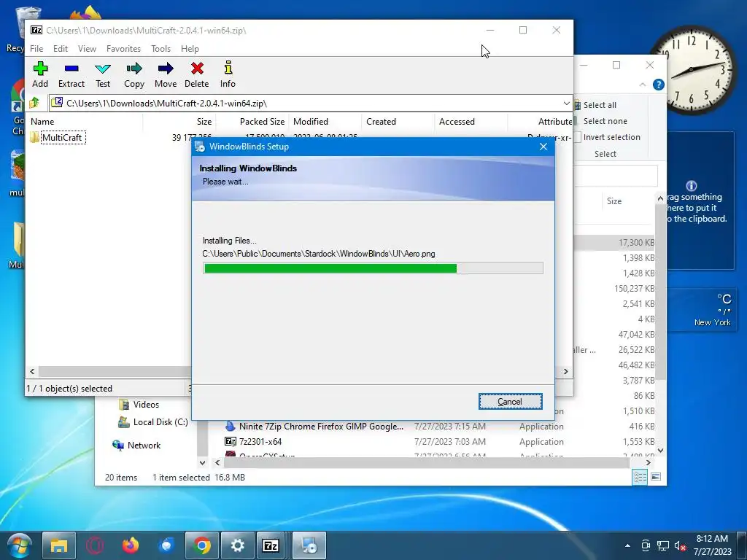Click the muted volume tray icon
Image resolution: width=747 pixels, height=560 pixels.
pyautogui.click(x=680, y=545)
